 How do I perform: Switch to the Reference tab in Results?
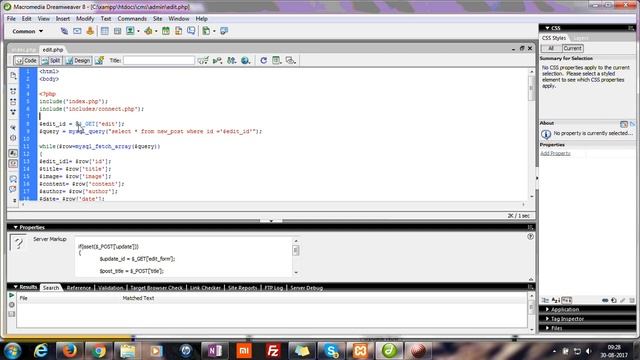click(79, 288)
